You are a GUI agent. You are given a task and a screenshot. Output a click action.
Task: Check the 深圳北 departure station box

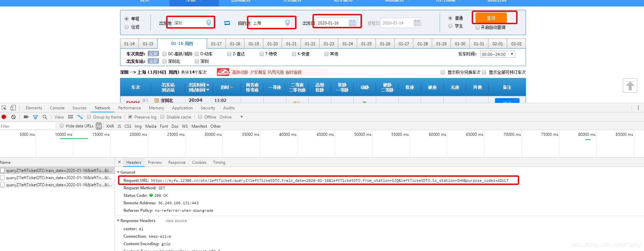pyautogui.click(x=164, y=61)
